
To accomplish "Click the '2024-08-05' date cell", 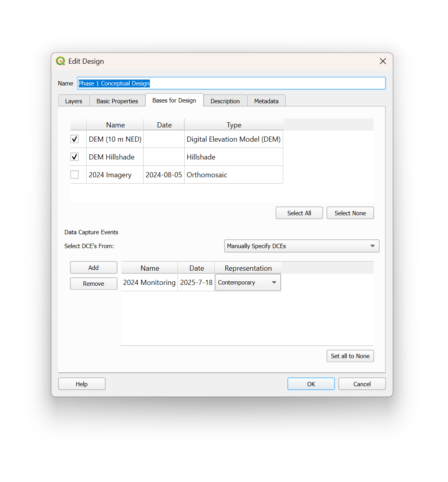I will click(164, 175).
